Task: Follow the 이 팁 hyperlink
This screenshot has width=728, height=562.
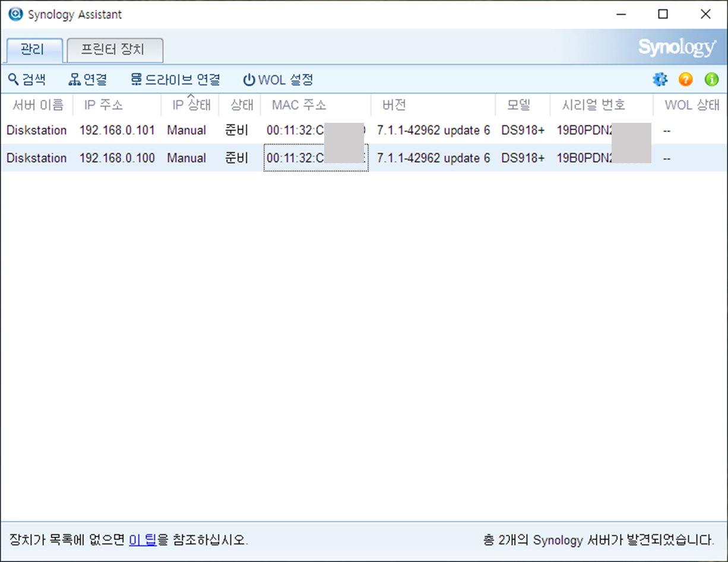Action: [x=143, y=540]
